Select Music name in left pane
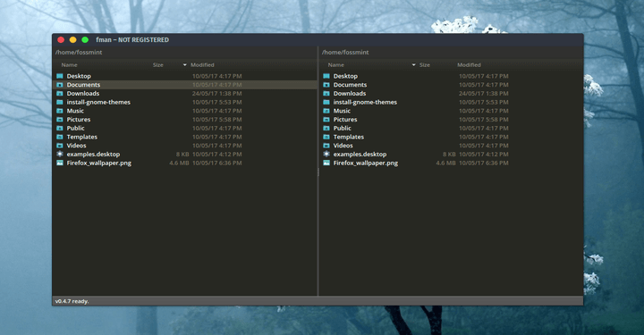 click(75, 111)
